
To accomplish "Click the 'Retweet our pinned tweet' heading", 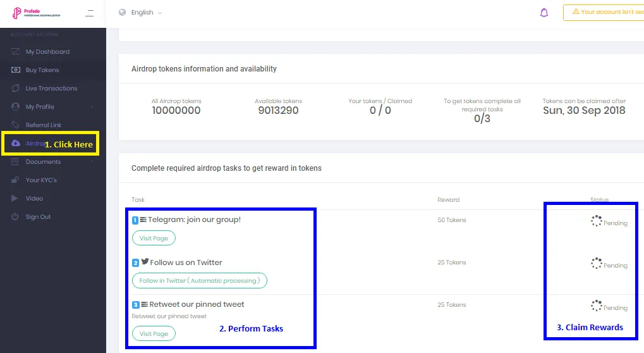I will tap(197, 304).
